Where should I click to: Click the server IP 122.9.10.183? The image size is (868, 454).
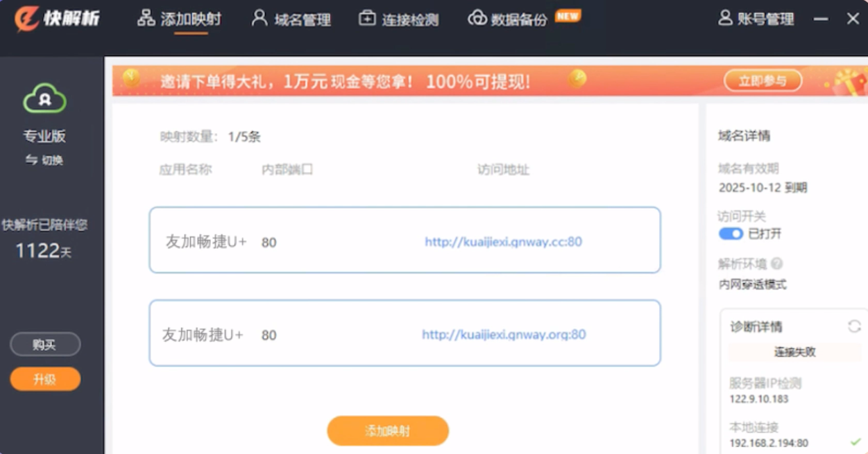(x=758, y=399)
